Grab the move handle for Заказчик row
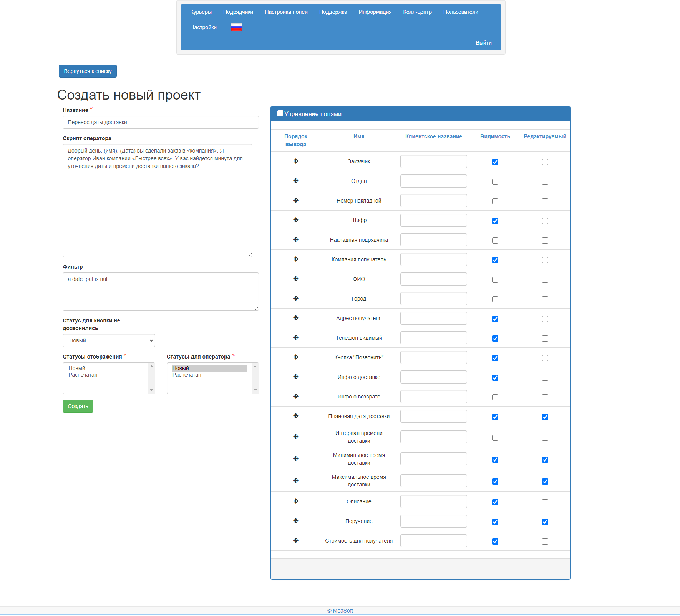This screenshot has width=680, height=616. tap(296, 161)
